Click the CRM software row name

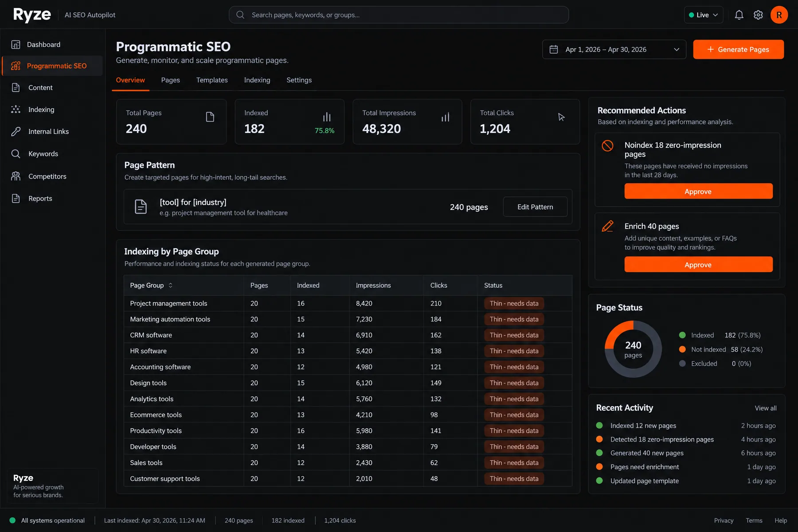click(x=151, y=335)
